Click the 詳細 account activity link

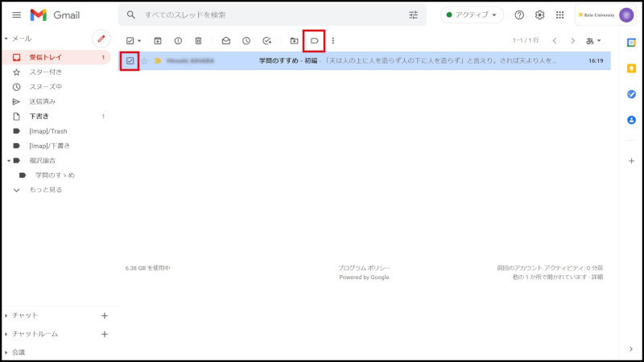click(597, 277)
